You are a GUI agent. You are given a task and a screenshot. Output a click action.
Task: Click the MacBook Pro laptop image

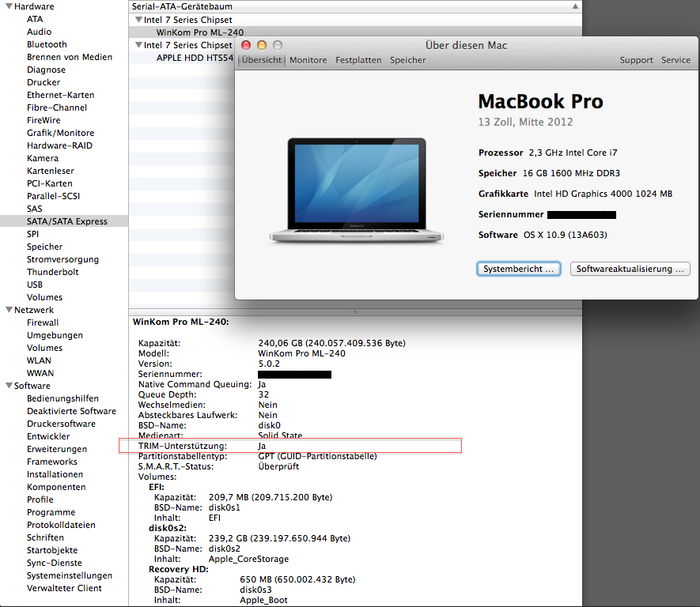point(356,190)
